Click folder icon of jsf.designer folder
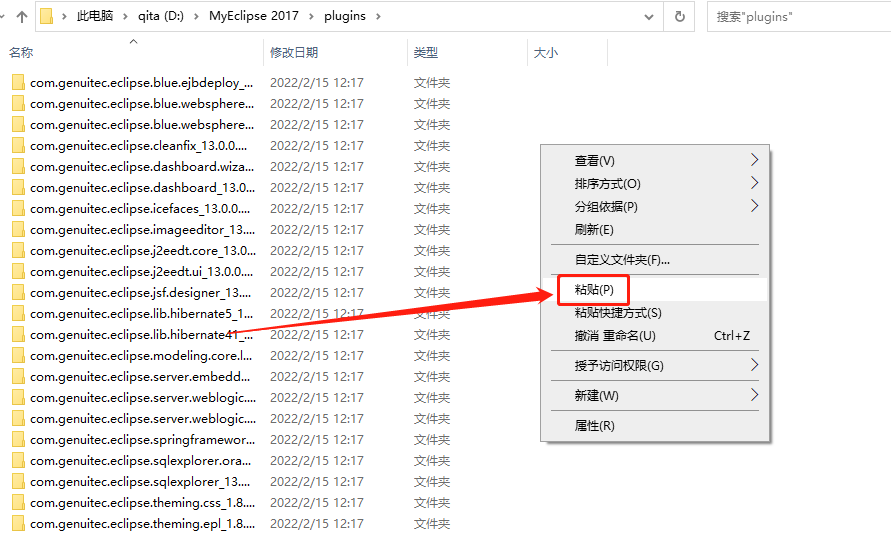 click(x=18, y=293)
